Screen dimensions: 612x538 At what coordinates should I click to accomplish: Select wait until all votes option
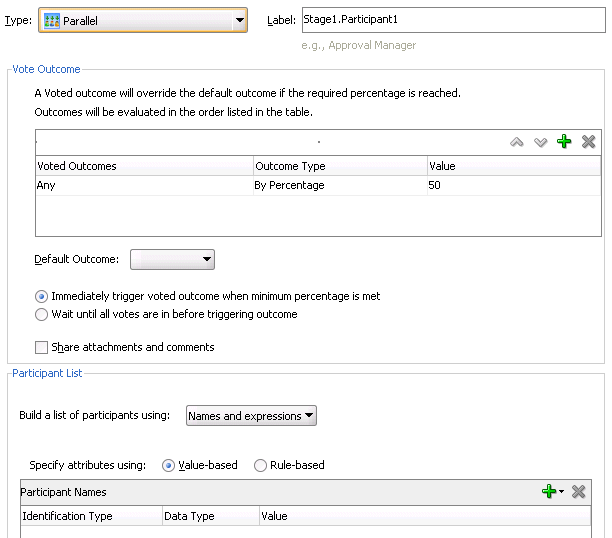41,314
